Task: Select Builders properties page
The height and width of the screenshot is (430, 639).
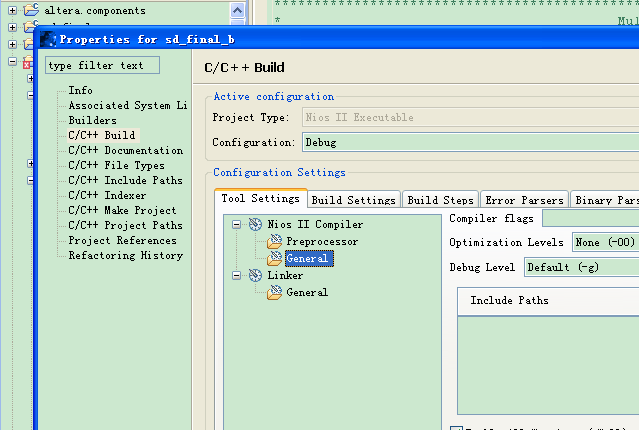Action: pyautogui.click(x=93, y=120)
